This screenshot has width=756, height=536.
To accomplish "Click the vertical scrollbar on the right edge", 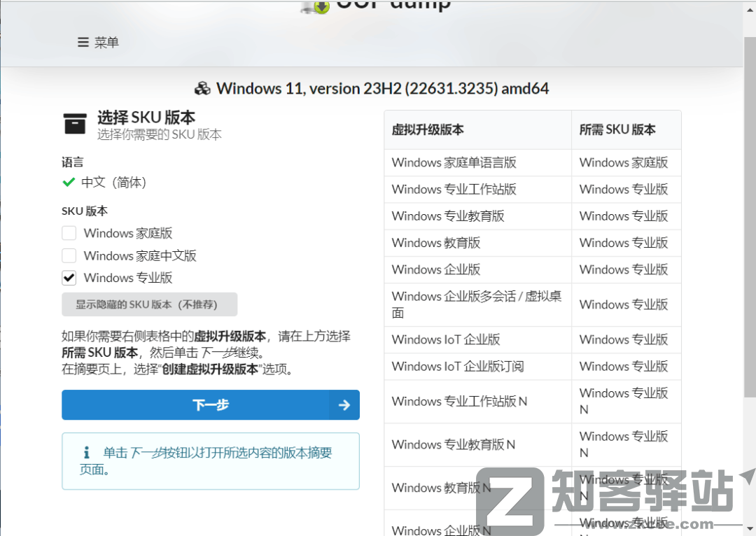I will tap(749, 210).
